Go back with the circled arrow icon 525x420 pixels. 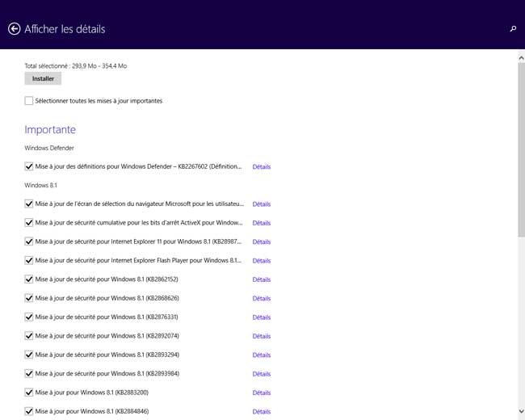coord(14,29)
